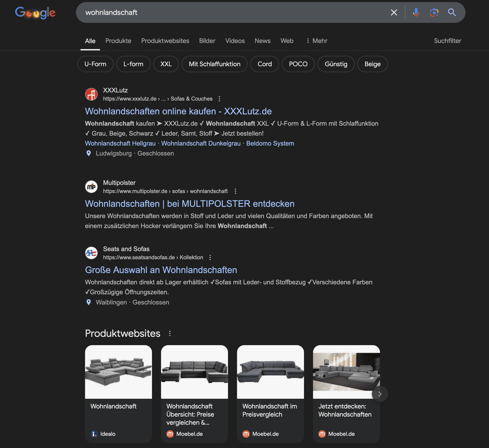The image size is (489, 448).
Task: Open Große Auswahl an Wohnlandschaften link
Action: tap(161, 270)
